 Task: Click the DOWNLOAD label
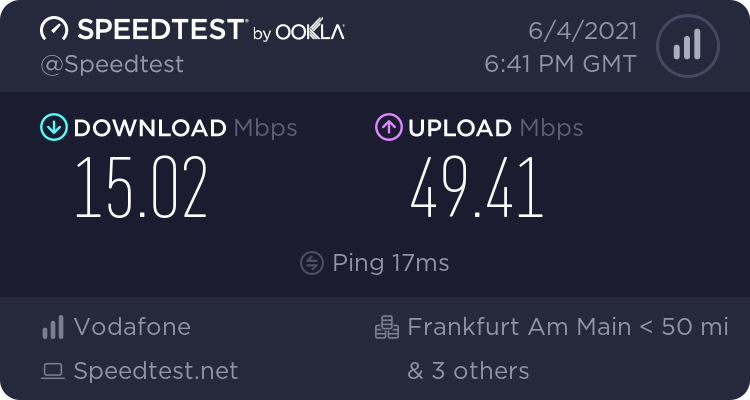tap(150, 128)
